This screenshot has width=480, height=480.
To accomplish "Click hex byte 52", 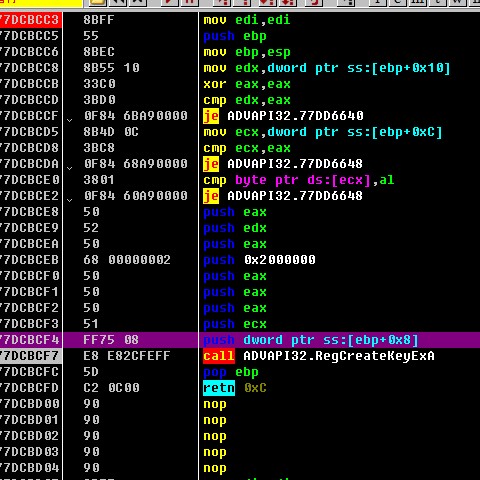I will pyautogui.click(x=91, y=228).
